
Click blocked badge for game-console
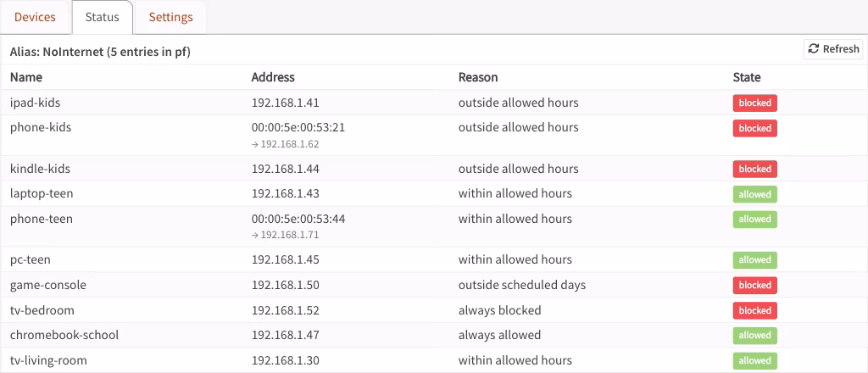click(x=755, y=286)
